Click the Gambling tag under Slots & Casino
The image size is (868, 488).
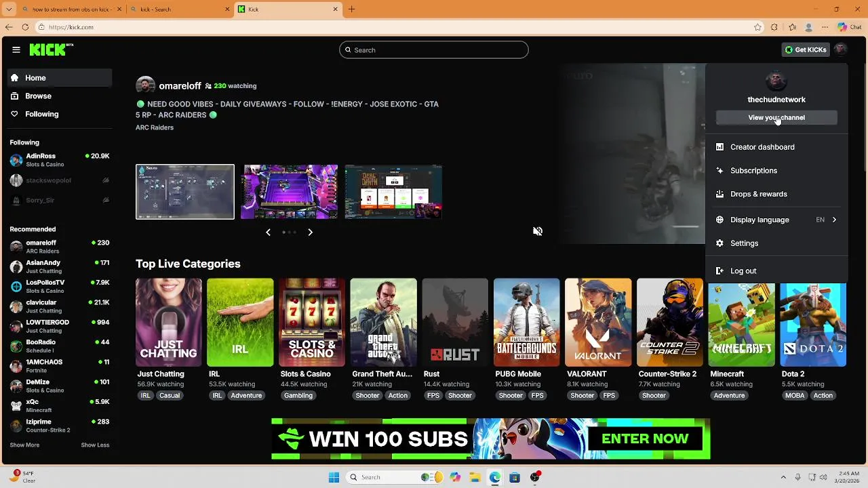[x=298, y=396]
